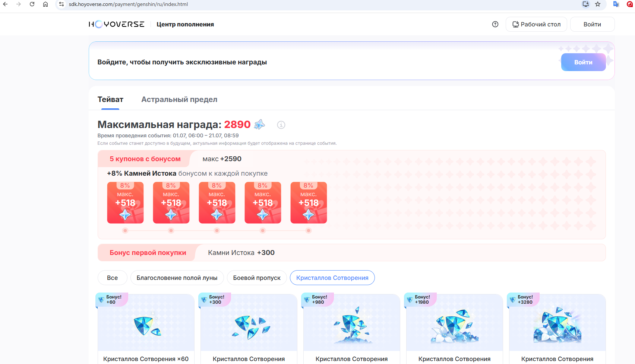Switch to the 'Тейват' tab
The width and height of the screenshot is (635, 364).
[110, 99]
